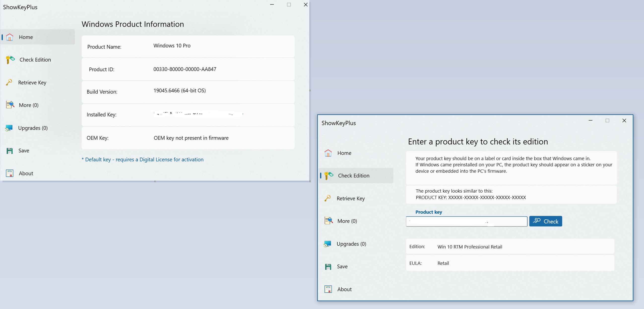The image size is (644, 309).
Task: Click the Retrieve Key gold key icon
Action: pyautogui.click(x=9, y=82)
